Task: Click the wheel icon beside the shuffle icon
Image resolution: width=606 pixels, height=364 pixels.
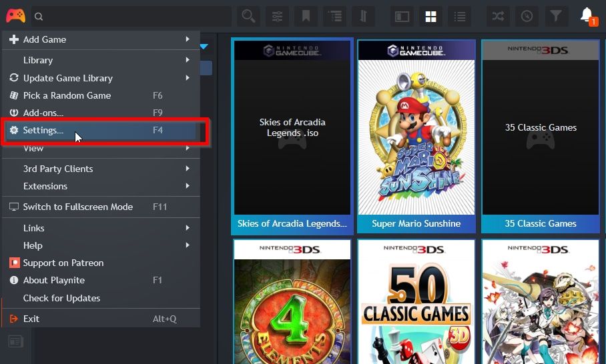Action: 527,16
